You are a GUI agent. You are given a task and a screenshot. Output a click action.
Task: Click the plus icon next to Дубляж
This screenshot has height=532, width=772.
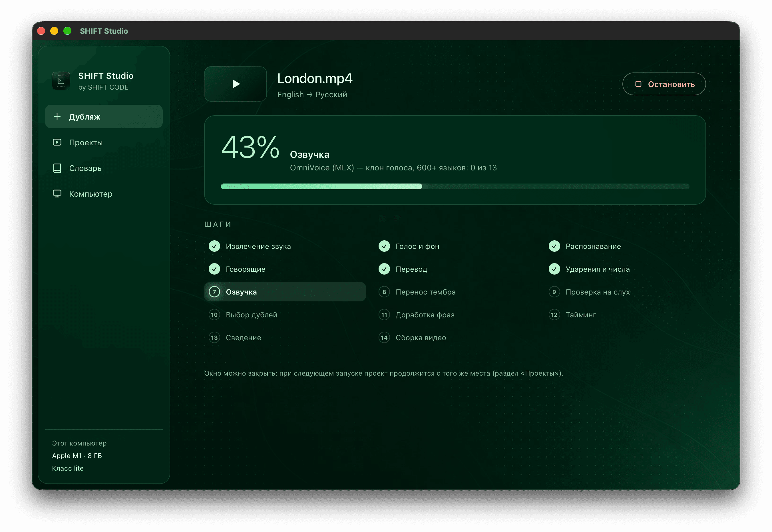pos(57,117)
